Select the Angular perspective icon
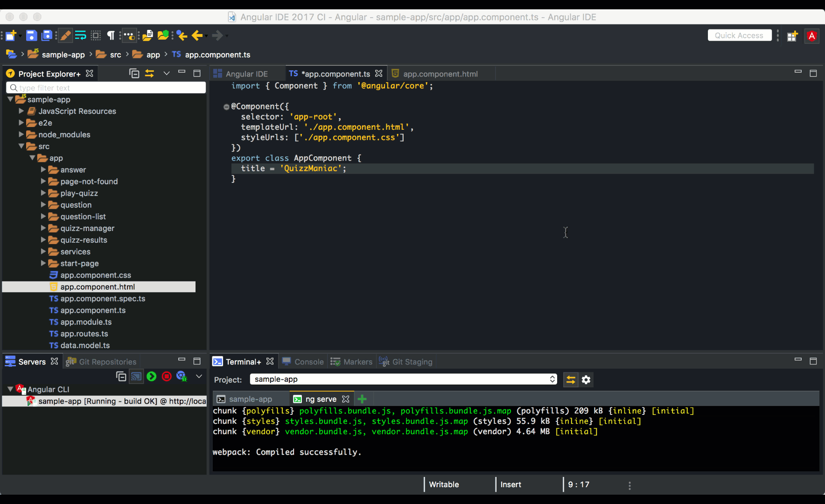The width and height of the screenshot is (825, 504). pyautogui.click(x=812, y=36)
